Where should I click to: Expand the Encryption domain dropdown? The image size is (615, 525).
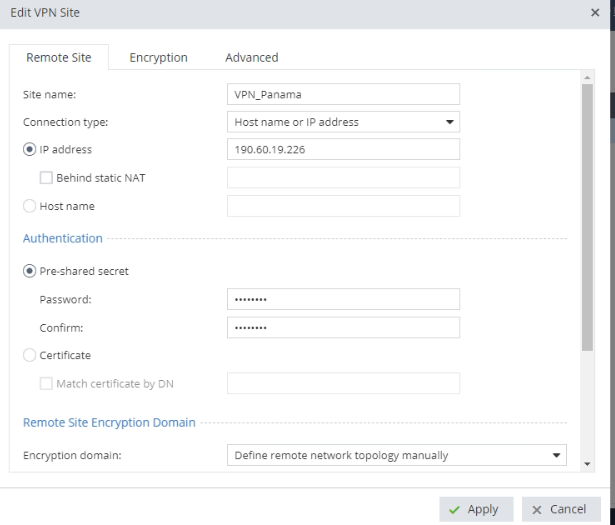[x=397, y=456]
